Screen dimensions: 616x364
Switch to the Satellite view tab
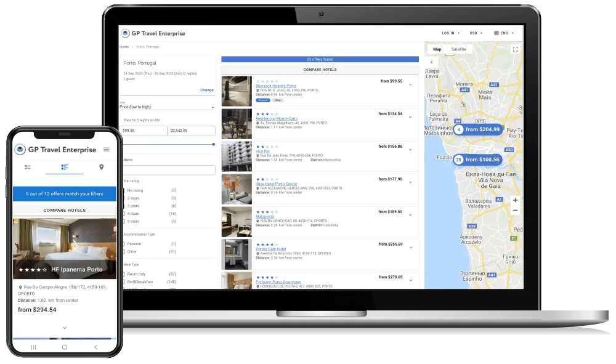458,49
